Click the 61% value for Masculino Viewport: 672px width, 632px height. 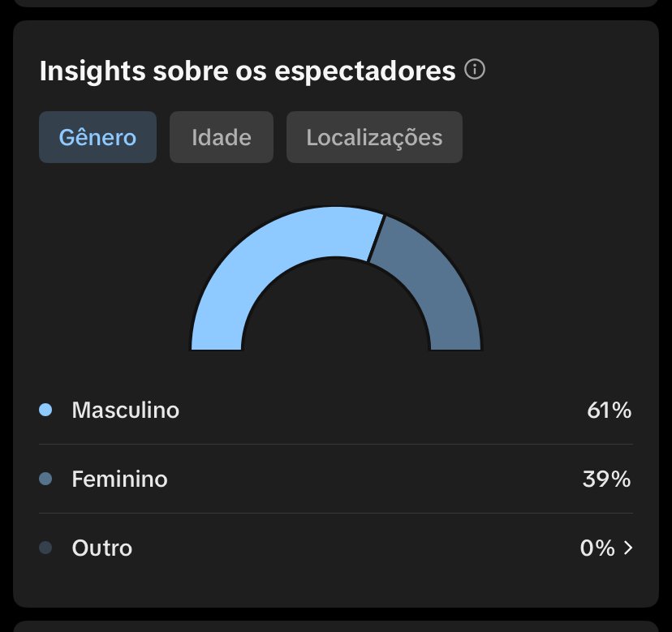pyautogui.click(x=609, y=411)
